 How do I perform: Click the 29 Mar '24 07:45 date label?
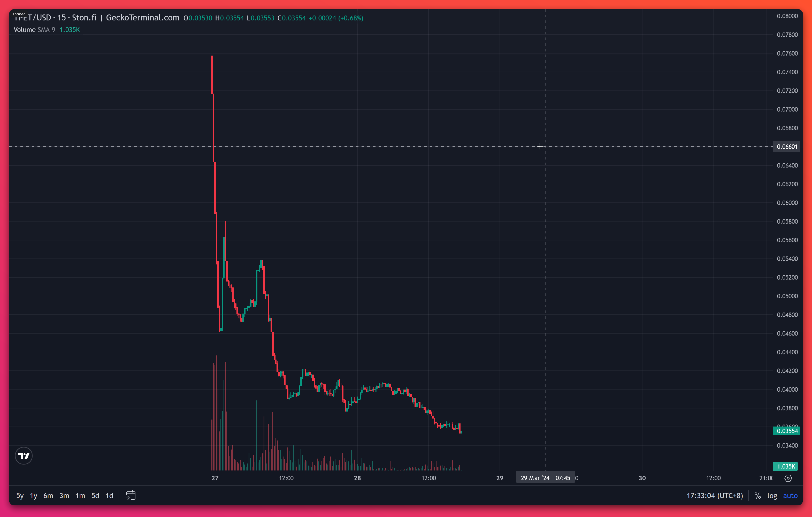pos(545,478)
